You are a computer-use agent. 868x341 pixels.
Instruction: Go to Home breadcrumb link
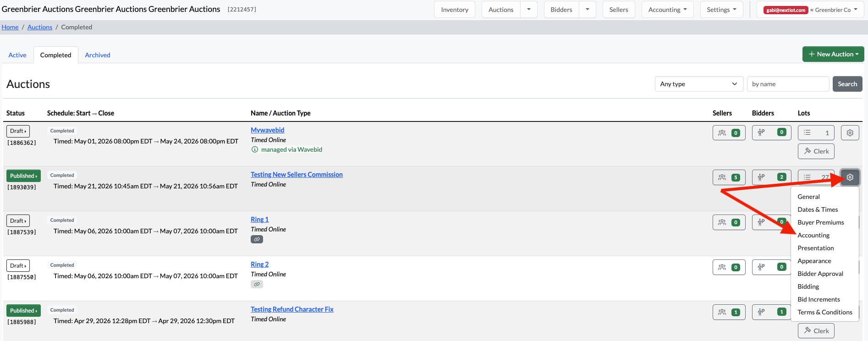tap(10, 27)
